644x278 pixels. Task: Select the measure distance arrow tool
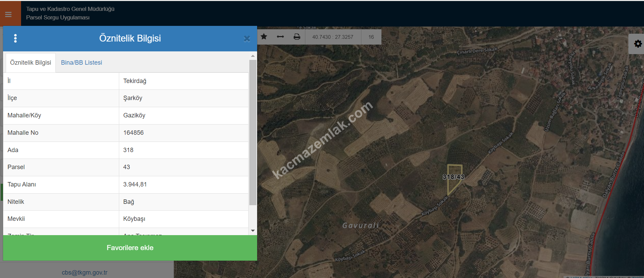pyautogui.click(x=280, y=37)
